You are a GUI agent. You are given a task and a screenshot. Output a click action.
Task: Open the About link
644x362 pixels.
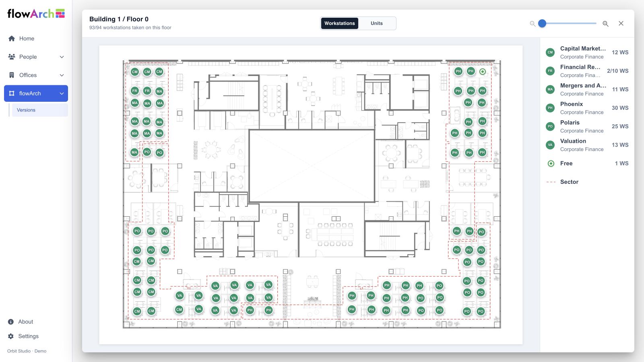coord(26,322)
